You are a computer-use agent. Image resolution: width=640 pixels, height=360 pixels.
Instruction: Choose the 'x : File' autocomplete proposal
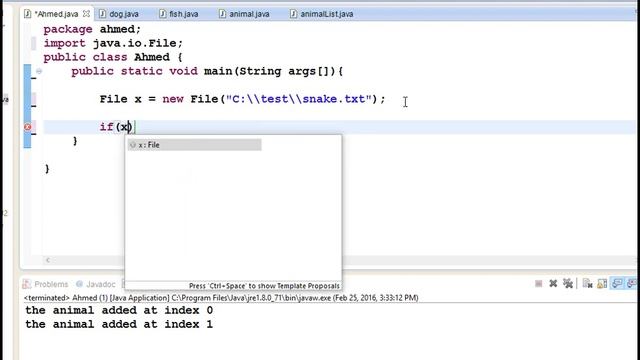(x=194, y=145)
